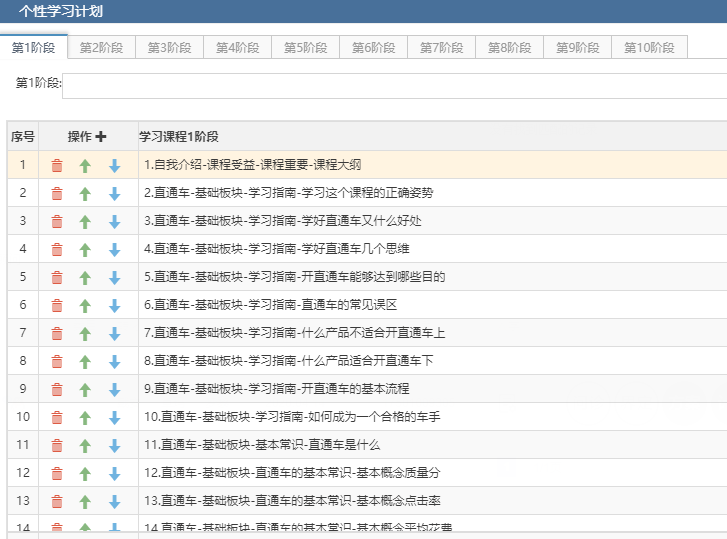The image size is (727, 539).
Task: Go to the 第7阶段 tab
Action: pyautogui.click(x=441, y=48)
